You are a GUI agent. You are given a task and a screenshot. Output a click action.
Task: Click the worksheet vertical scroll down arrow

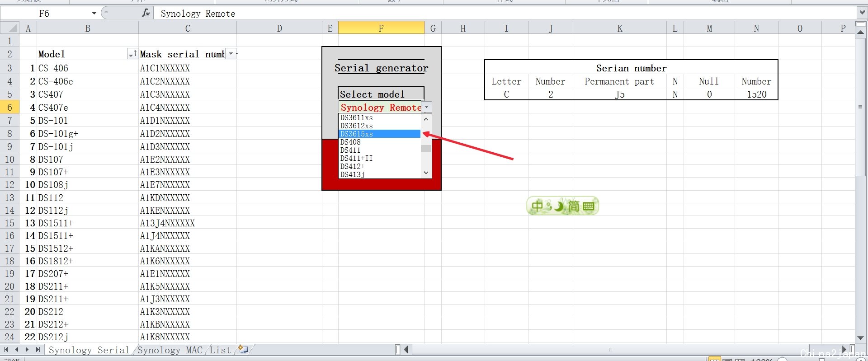[860, 338]
